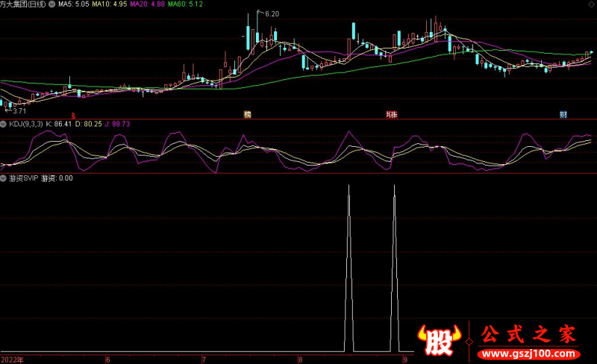597x364 pixels.
Task: Open the 游资SVIP indicator dropdown arrow
Action: [x=4, y=178]
